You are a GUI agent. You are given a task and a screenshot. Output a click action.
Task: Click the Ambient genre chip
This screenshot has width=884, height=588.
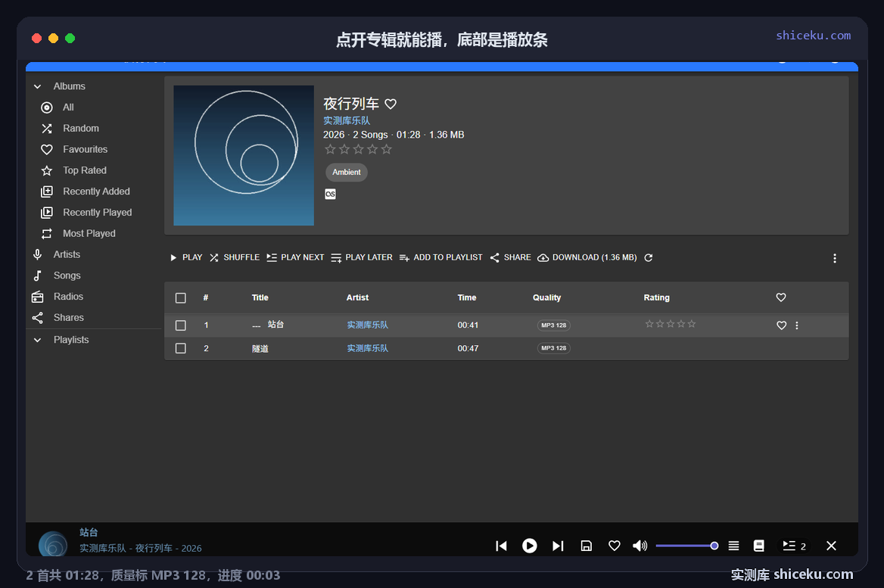click(346, 172)
